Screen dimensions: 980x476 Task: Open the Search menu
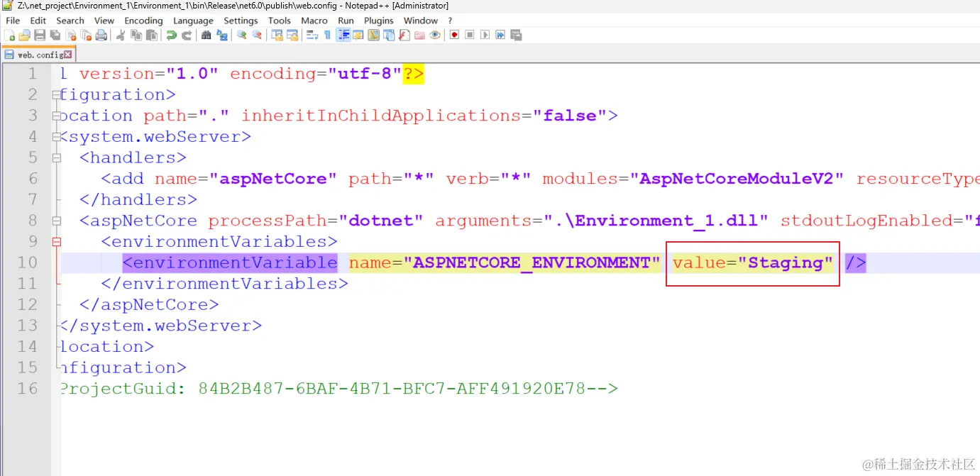[x=70, y=21]
